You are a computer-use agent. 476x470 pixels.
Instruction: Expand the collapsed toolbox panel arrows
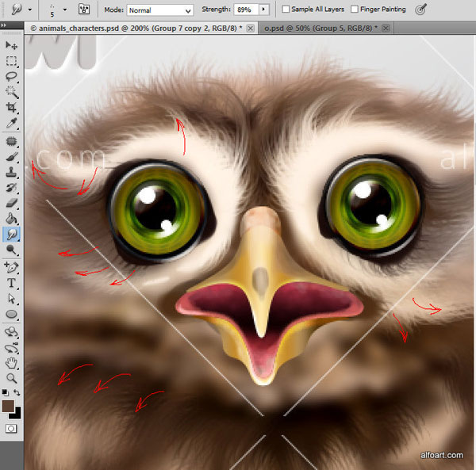pos(3,25)
